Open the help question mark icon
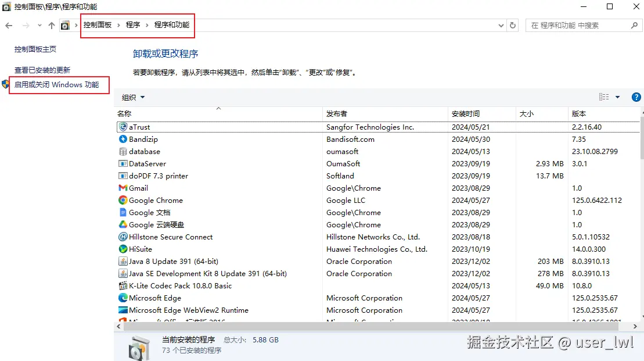This screenshot has width=644, height=361. pos(636,97)
